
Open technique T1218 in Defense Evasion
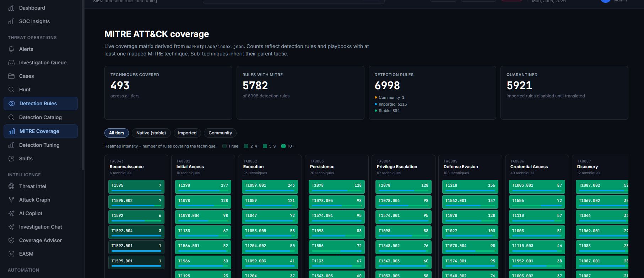tap(470, 187)
